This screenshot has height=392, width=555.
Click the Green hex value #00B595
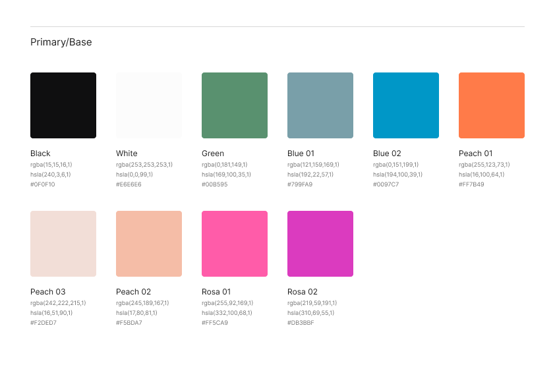215,184
